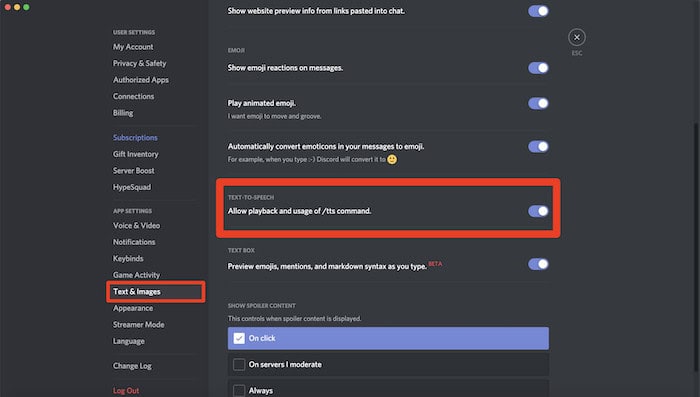Image resolution: width=700 pixels, height=397 pixels.
Task: Click the checkmark icon beside On click
Action: click(x=239, y=338)
